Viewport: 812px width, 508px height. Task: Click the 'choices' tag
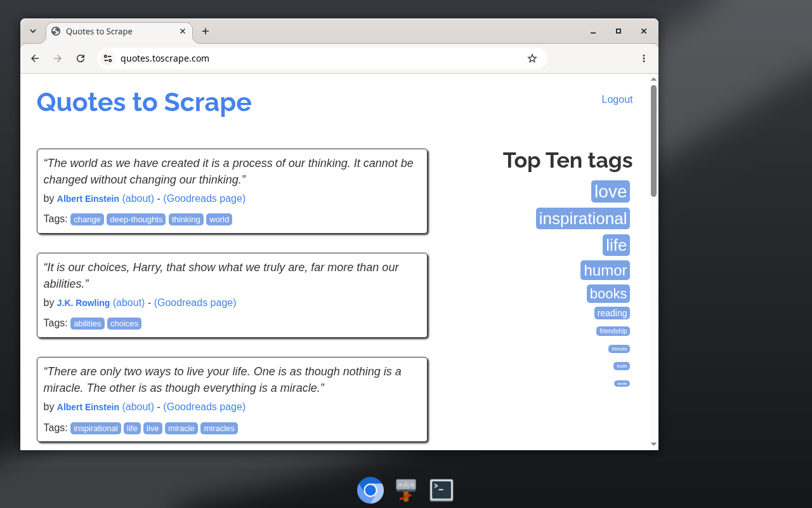[124, 324]
